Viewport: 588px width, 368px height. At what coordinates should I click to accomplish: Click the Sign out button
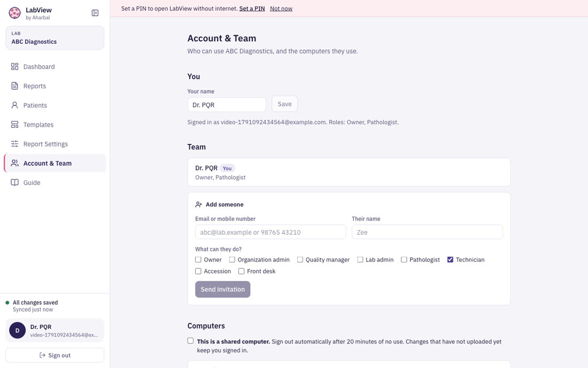tap(55, 355)
